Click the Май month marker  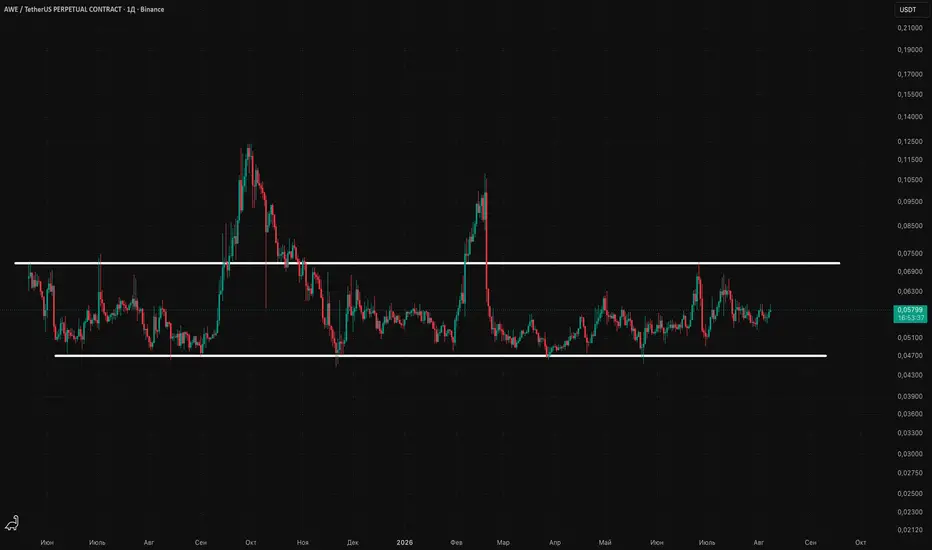pos(604,542)
